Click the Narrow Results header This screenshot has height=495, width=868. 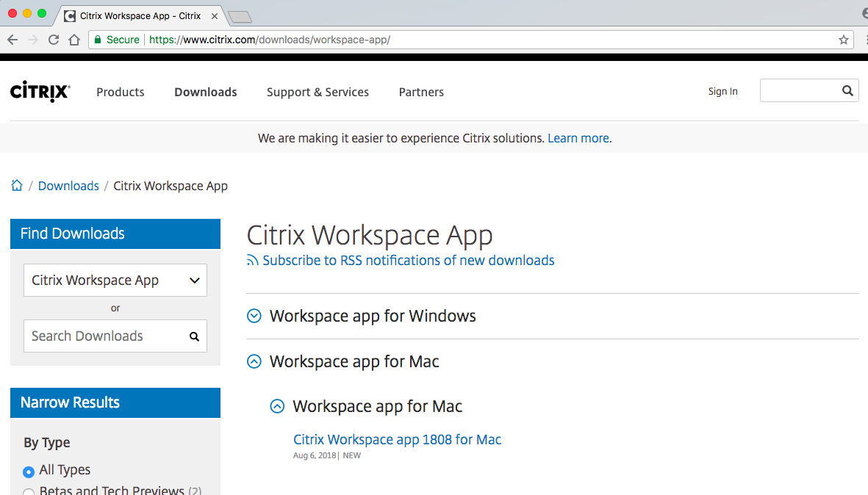tap(115, 402)
